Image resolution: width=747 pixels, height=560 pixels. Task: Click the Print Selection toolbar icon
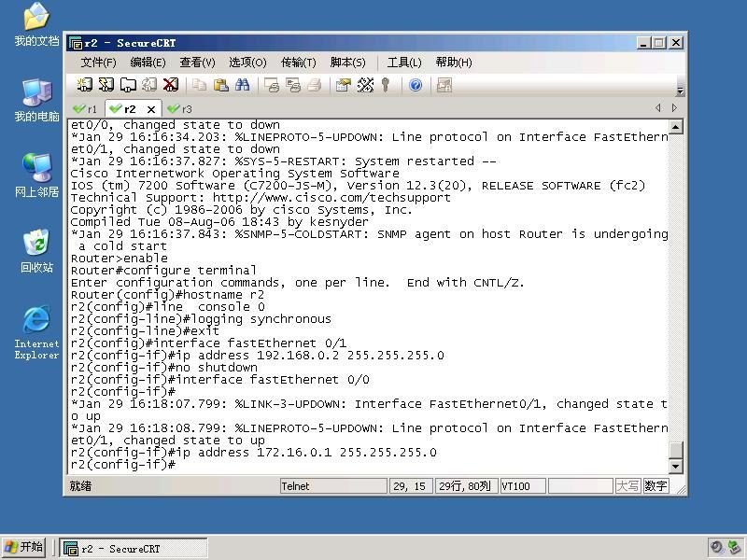[293, 85]
